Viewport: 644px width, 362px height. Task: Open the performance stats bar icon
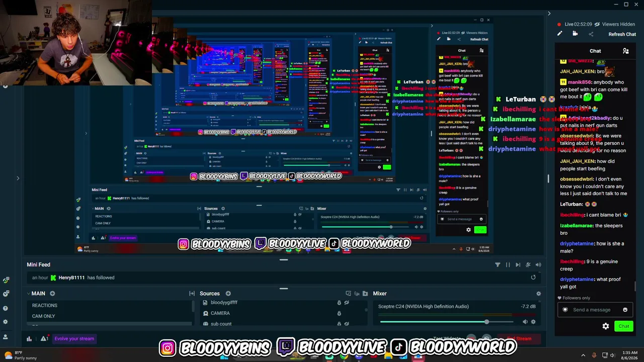pos(29,339)
